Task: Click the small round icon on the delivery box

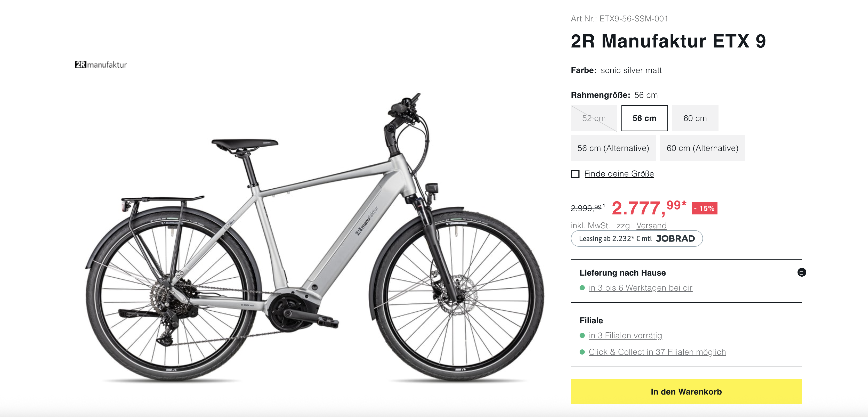Action: pyautogui.click(x=801, y=272)
